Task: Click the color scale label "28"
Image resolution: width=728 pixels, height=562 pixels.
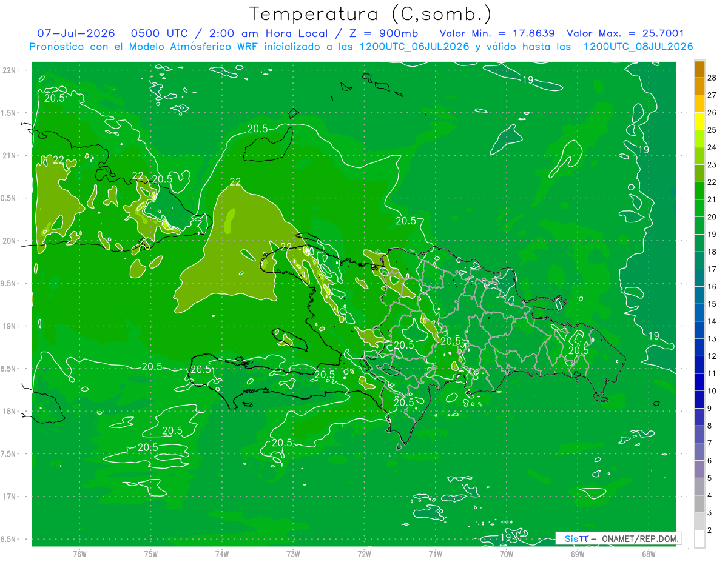Action: [x=713, y=78]
